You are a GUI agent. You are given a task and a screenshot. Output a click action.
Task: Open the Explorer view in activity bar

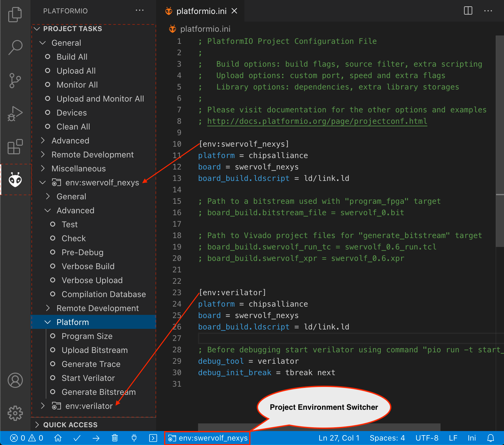(15, 15)
